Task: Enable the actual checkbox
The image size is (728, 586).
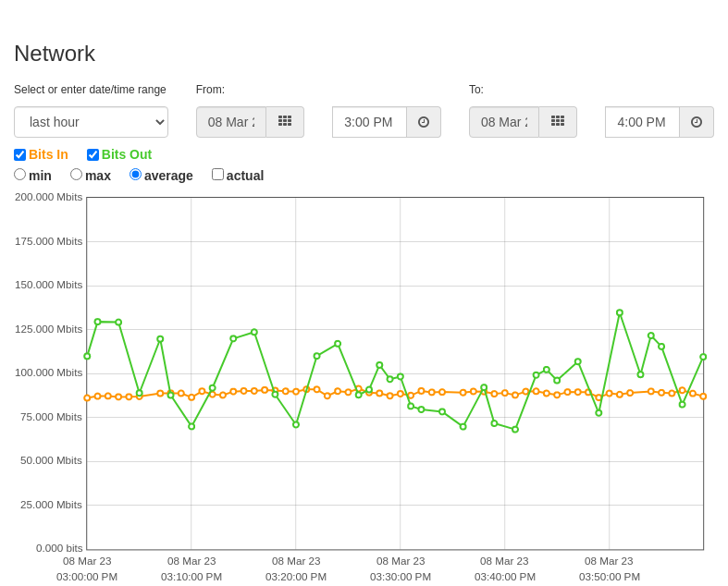Action: (x=217, y=175)
